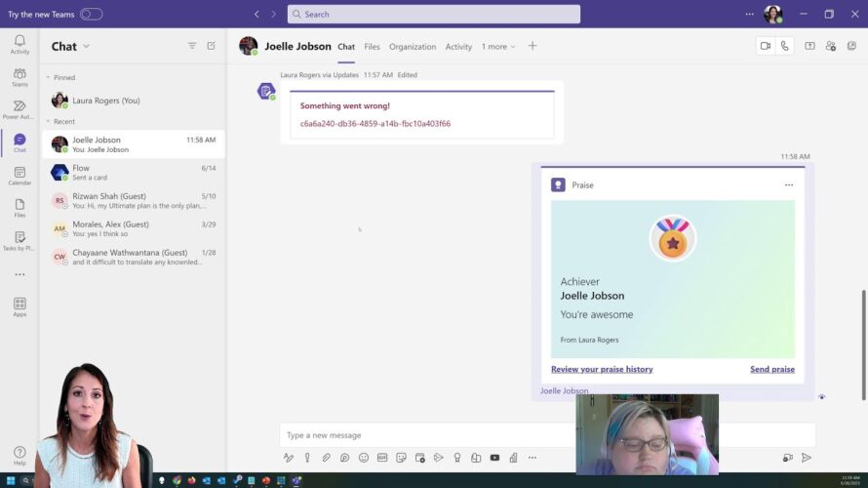Open the Laura Rogers (You) pinned chat
868x488 pixels.
click(134, 101)
